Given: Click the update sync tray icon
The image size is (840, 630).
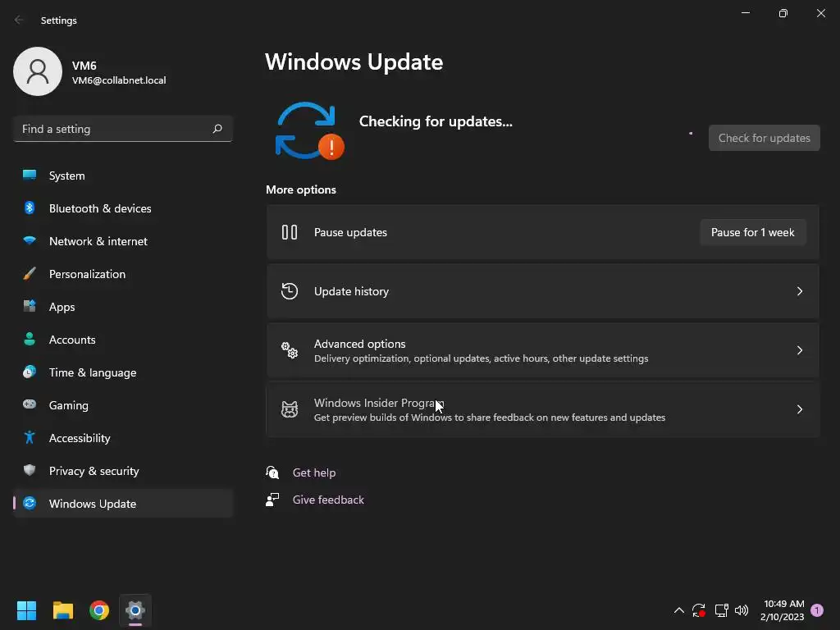Looking at the screenshot, I should tap(699, 610).
